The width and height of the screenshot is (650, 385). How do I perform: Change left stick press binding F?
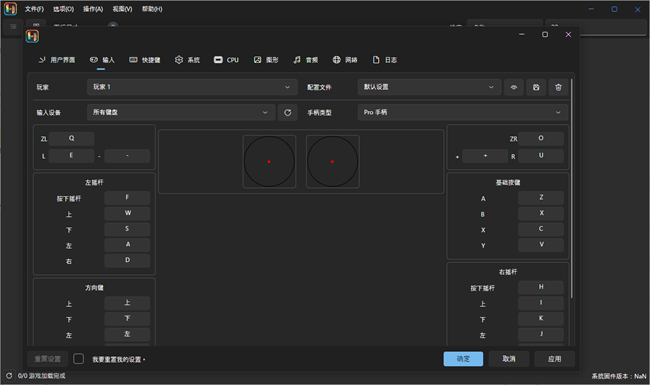[x=127, y=198]
